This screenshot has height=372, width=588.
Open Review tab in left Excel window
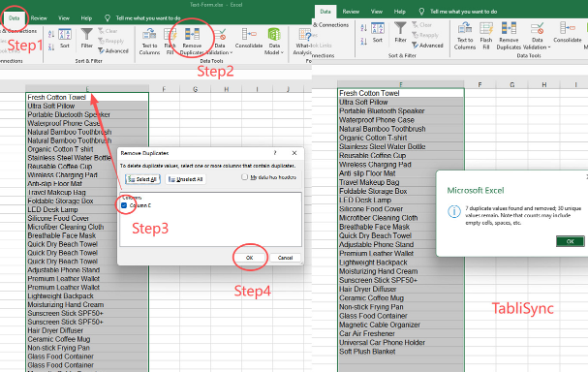coord(39,18)
